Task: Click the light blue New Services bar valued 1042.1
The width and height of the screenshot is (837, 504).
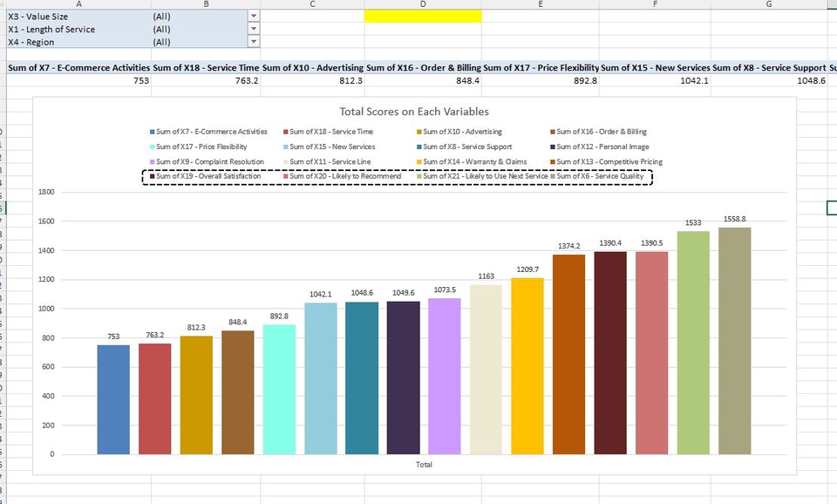Action: click(x=321, y=378)
